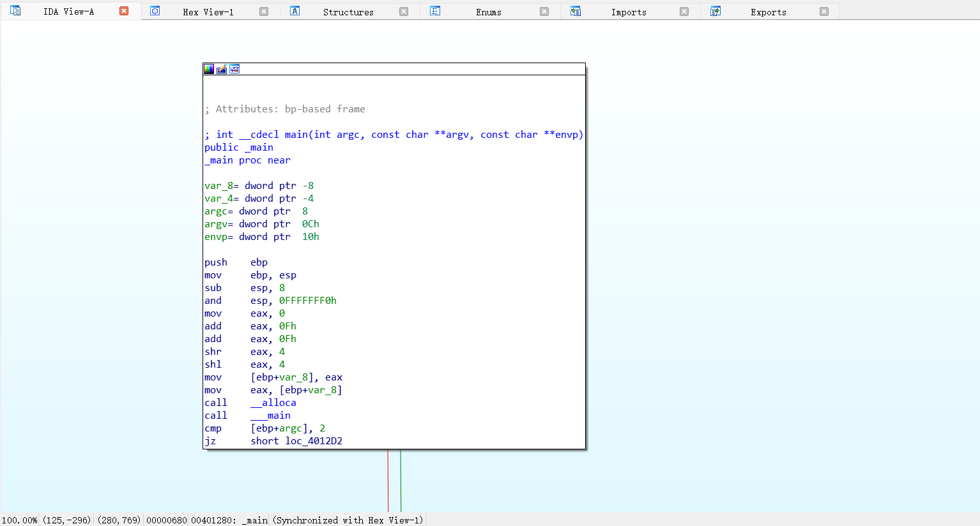
Task: Click the '00401280: _main' status text
Action: [x=229, y=520]
